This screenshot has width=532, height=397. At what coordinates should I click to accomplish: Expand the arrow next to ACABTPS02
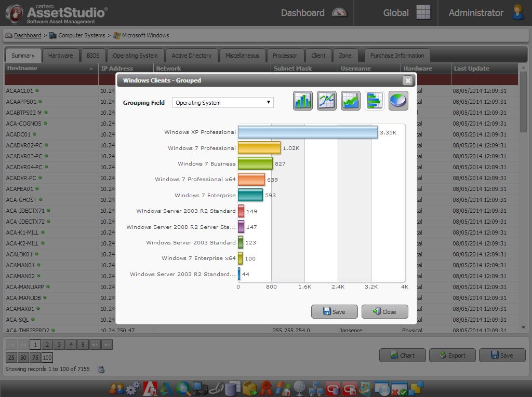(x=40, y=112)
